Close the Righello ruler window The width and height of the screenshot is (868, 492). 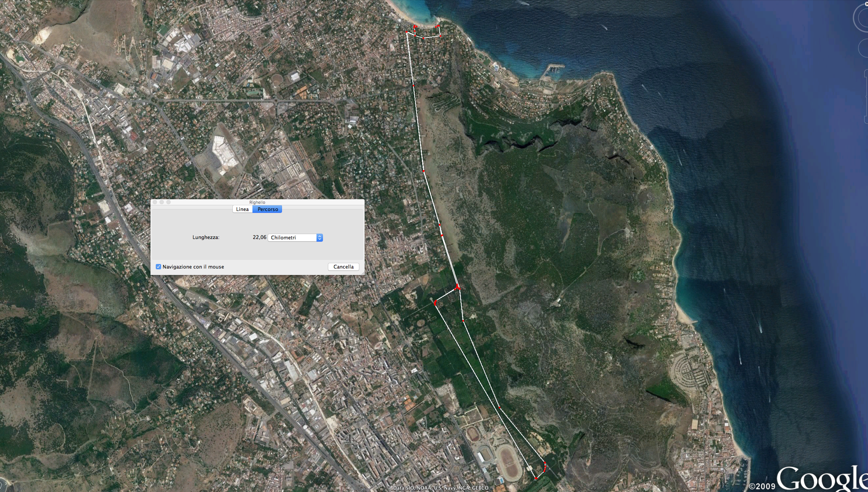click(155, 202)
